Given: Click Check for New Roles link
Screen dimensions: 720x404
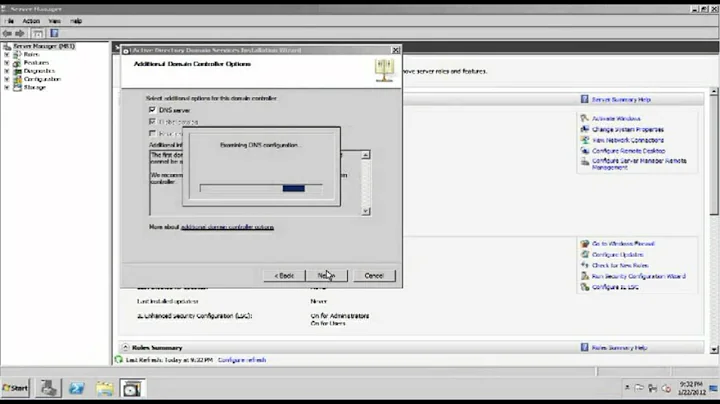Looking at the screenshot, I should pos(620,265).
